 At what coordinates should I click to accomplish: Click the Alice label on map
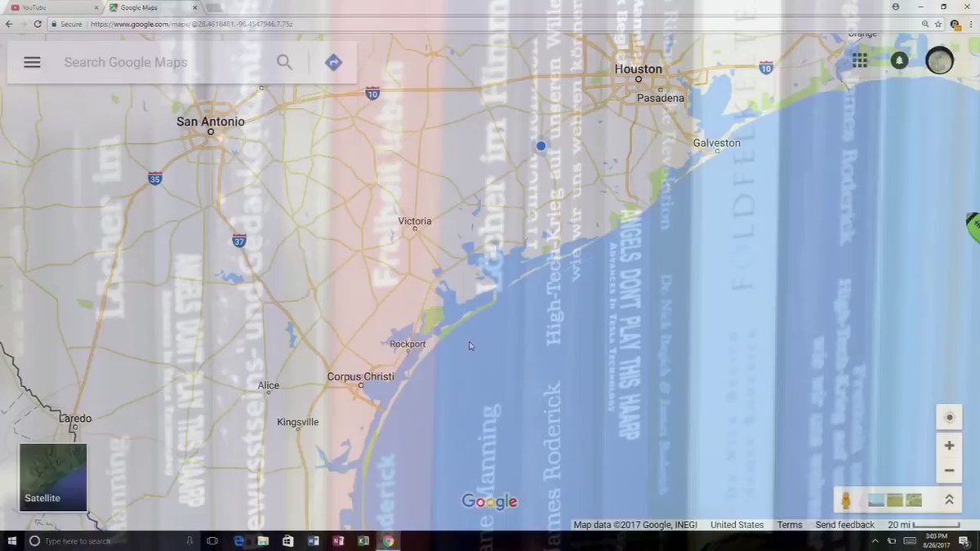(x=268, y=385)
